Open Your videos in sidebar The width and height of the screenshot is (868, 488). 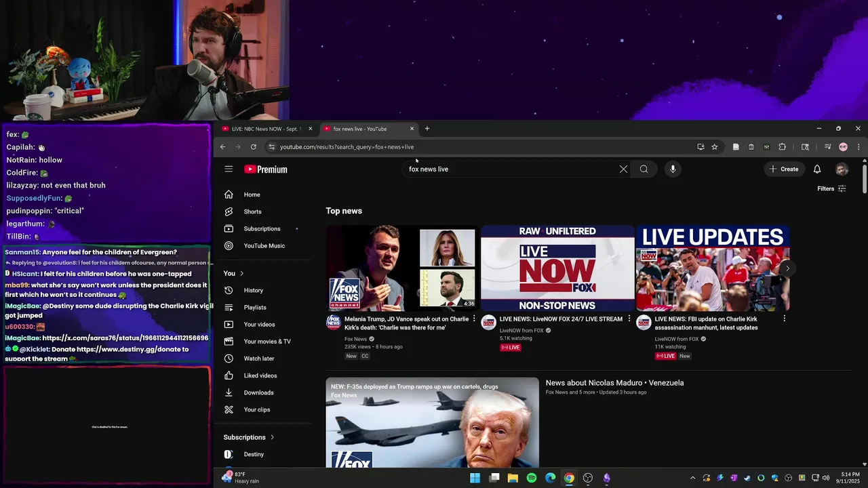tap(264, 324)
